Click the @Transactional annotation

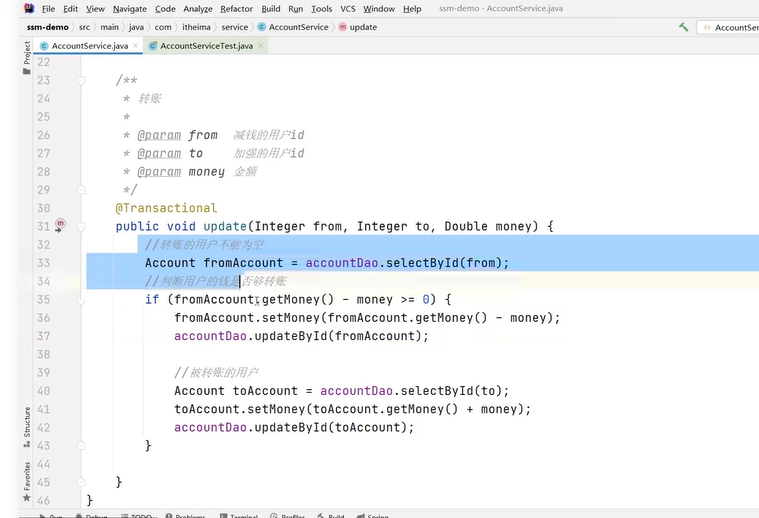[x=166, y=208]
